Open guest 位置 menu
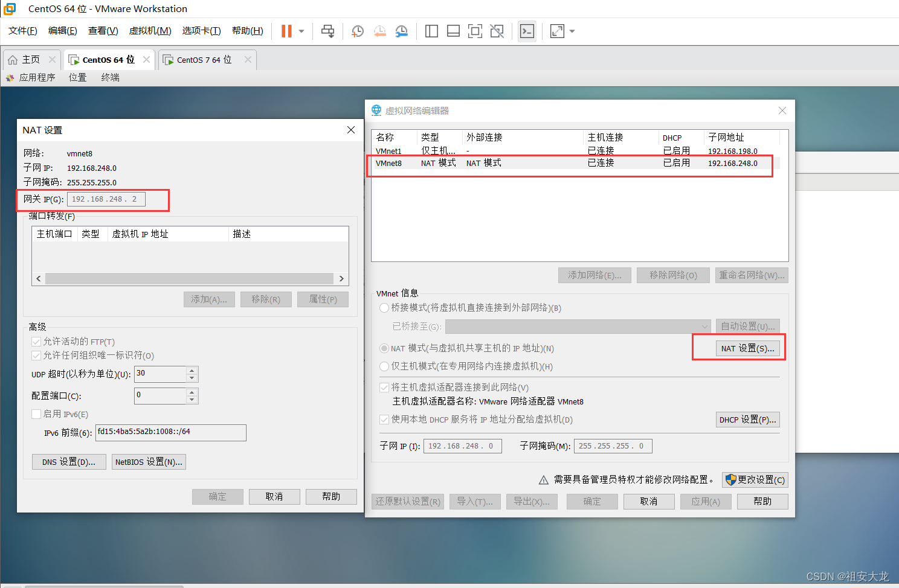Image resolution: width=899 pixels, height=588 pixels. pos(77,77)
